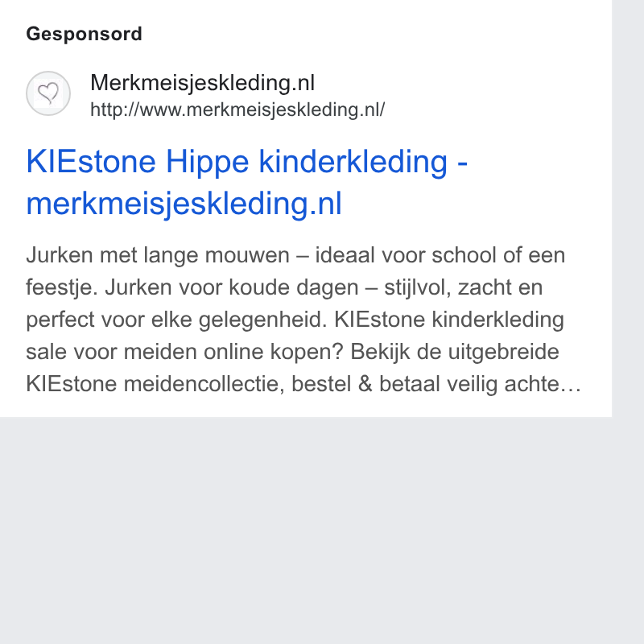Viewport: 644px width, 644px height.
Task: Click the blue 'merkmeisjeskleding.nl' headline second line
Action: click(184, 204)
